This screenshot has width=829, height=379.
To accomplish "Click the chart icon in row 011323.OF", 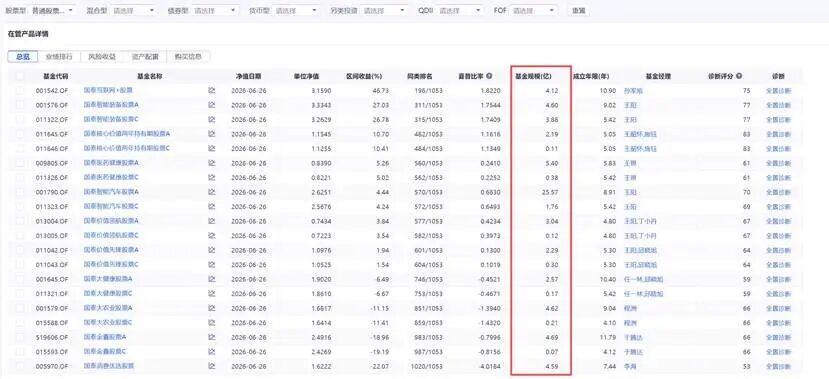I will click(212, 207).
